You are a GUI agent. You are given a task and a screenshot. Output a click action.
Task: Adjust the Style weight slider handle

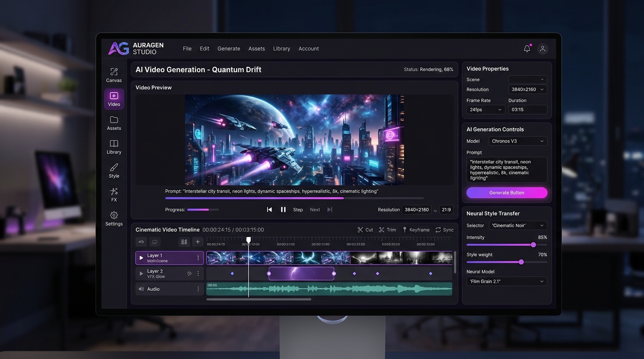[x=521, y=262]
